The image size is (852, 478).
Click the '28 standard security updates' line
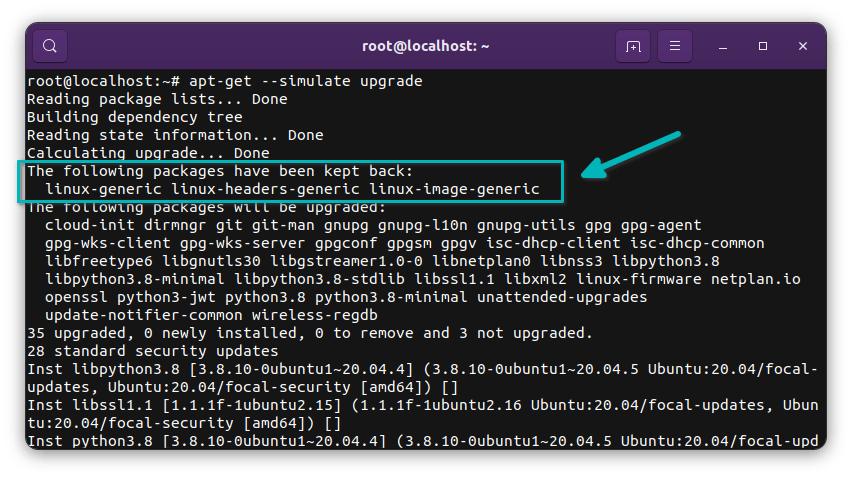(152, 351)
